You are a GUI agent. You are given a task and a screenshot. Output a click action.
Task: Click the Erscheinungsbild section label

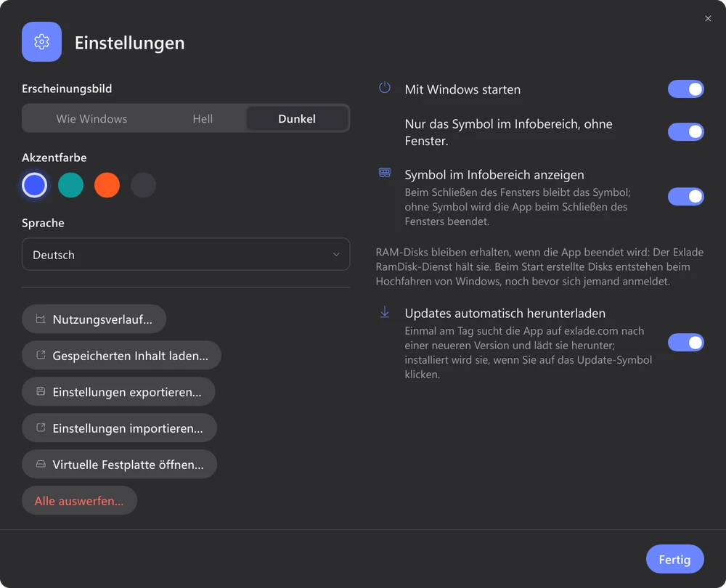pos(67,89)
